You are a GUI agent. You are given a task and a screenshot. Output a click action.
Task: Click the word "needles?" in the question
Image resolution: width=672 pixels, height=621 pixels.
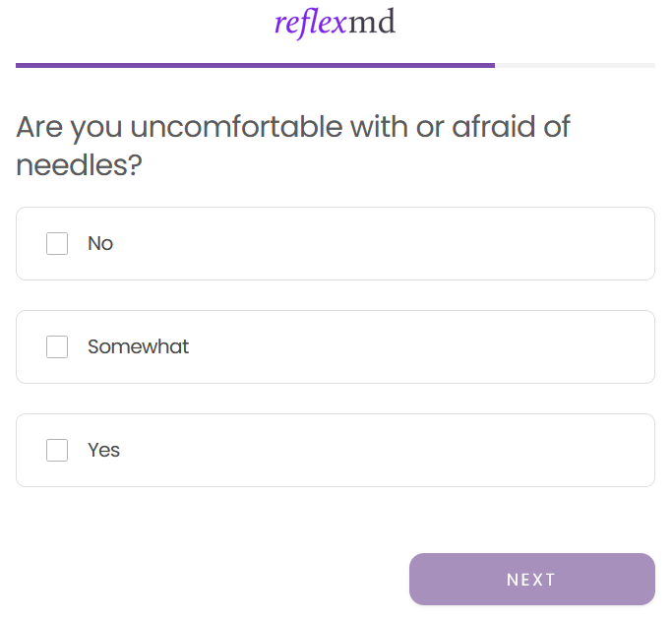pos(79,165)
